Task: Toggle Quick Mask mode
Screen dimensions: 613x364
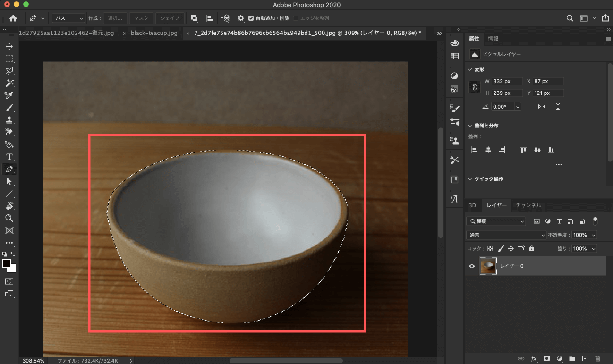Action: [9, 281]
